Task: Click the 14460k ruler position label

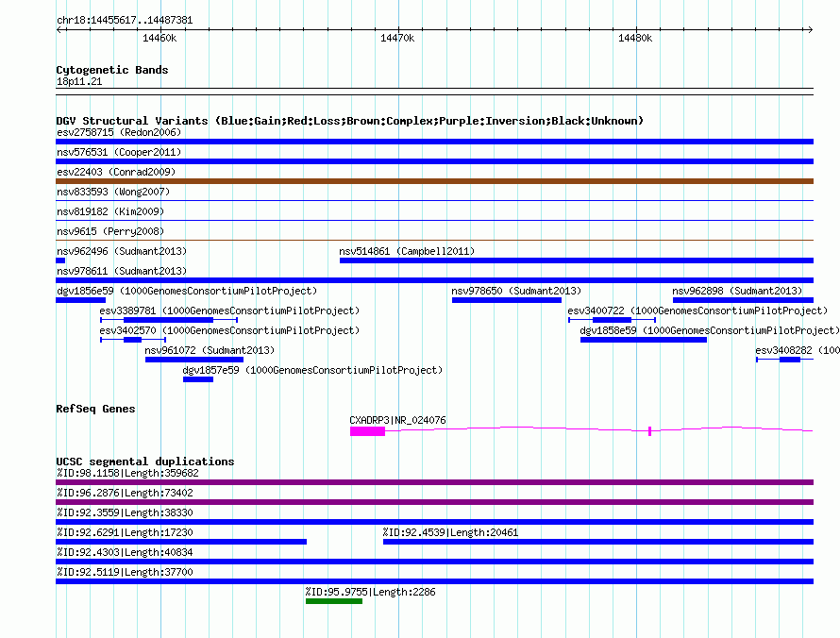Action: pos(160,38)
